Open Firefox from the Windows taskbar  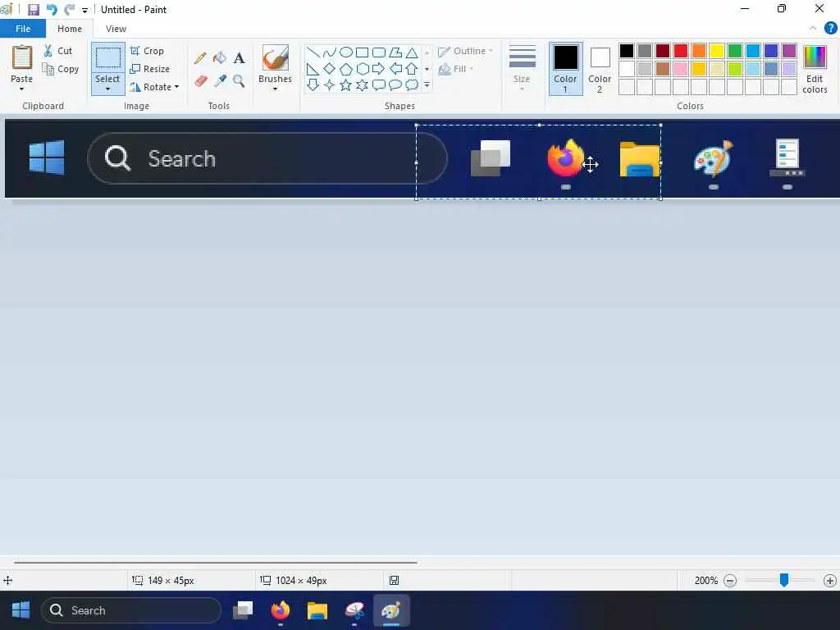click(281, 610)
